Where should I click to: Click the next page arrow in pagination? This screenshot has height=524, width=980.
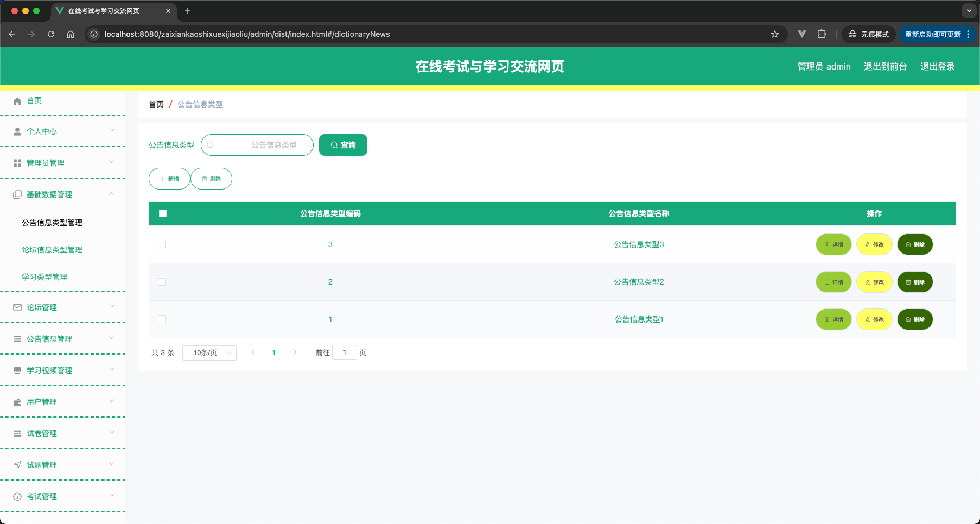pos(295,352)
